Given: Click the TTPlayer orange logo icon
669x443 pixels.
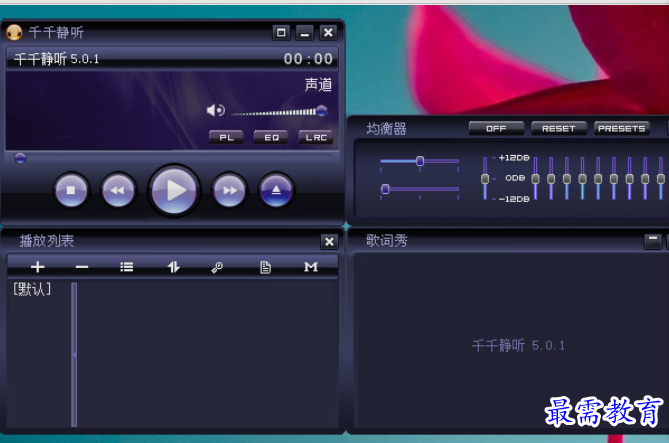Looking at the screenshot, I should pos(14,32).
